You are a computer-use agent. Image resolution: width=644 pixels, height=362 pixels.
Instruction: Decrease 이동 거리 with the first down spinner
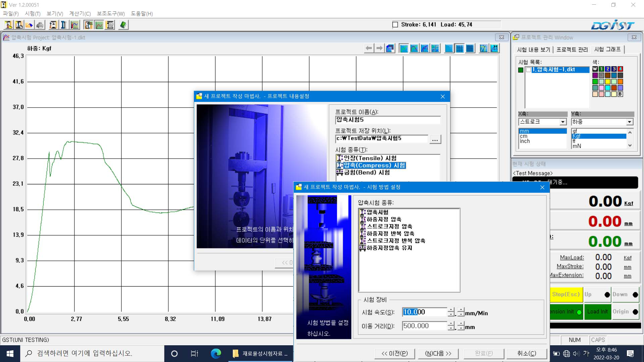pyautogui.click(x=451, y=328)
